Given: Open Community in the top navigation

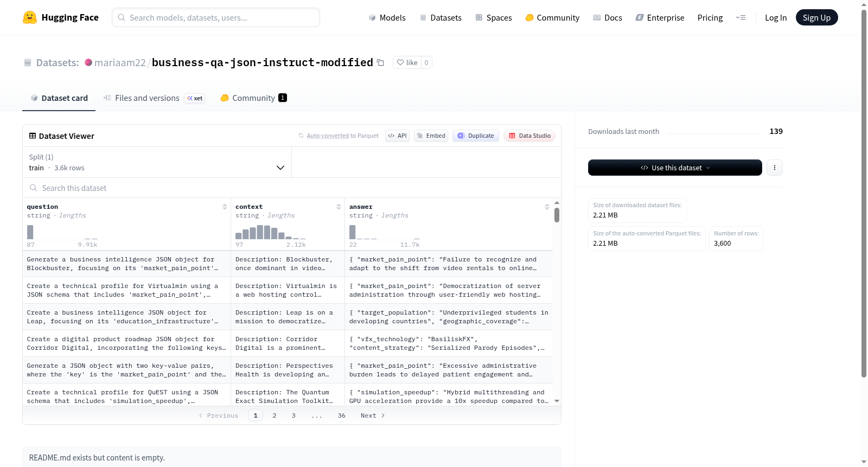Looking at the screenshot, I should (x=552, y=17).
